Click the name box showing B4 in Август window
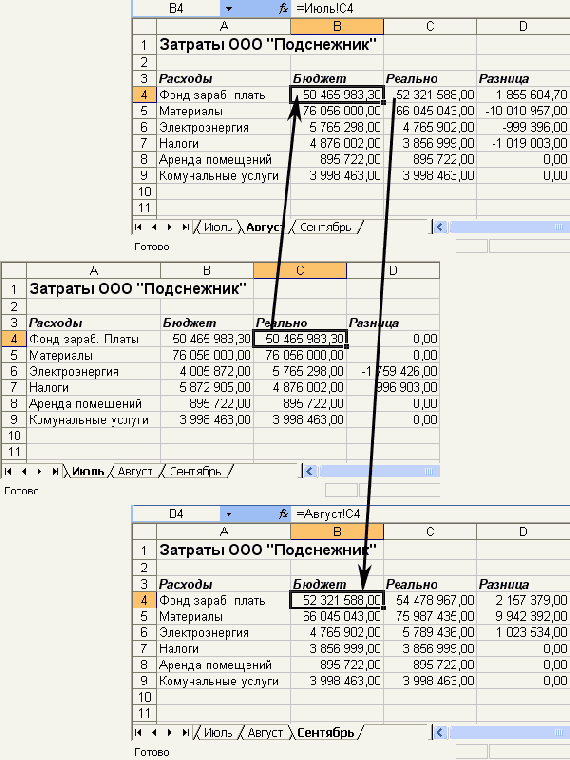570x760 pixels. pyautogui.click(x=176, y=8)
